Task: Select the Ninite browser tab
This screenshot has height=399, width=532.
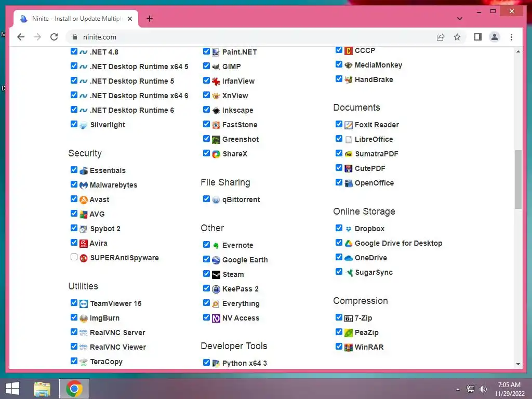Action: 76,19
